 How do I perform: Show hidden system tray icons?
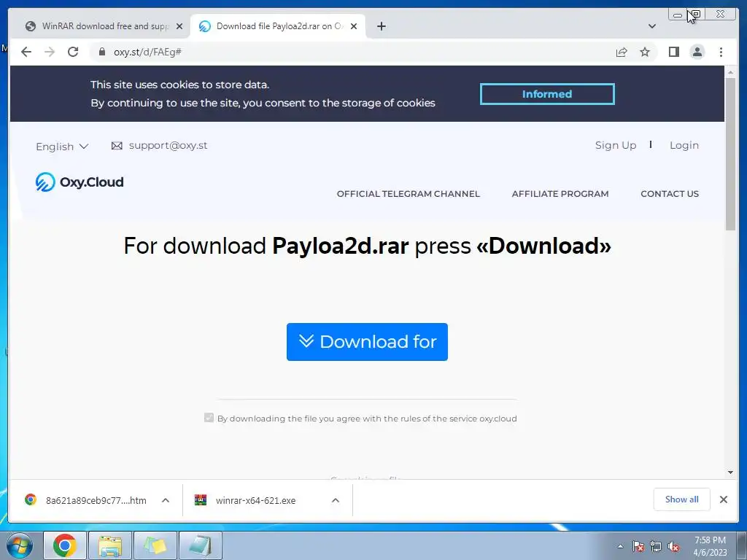tap(620, 546)
